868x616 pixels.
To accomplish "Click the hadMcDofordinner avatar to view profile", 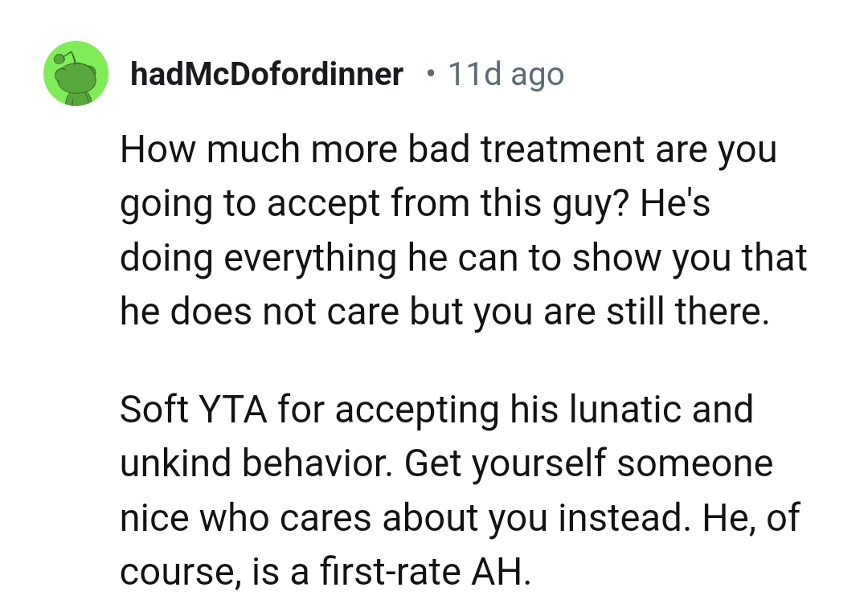I will click(x=76, y=73).
